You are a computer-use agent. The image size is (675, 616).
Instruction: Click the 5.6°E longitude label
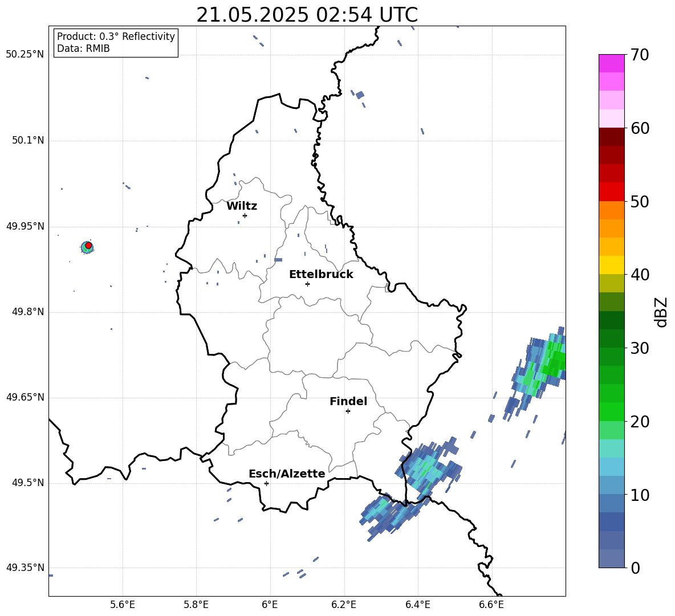[123, 605]
